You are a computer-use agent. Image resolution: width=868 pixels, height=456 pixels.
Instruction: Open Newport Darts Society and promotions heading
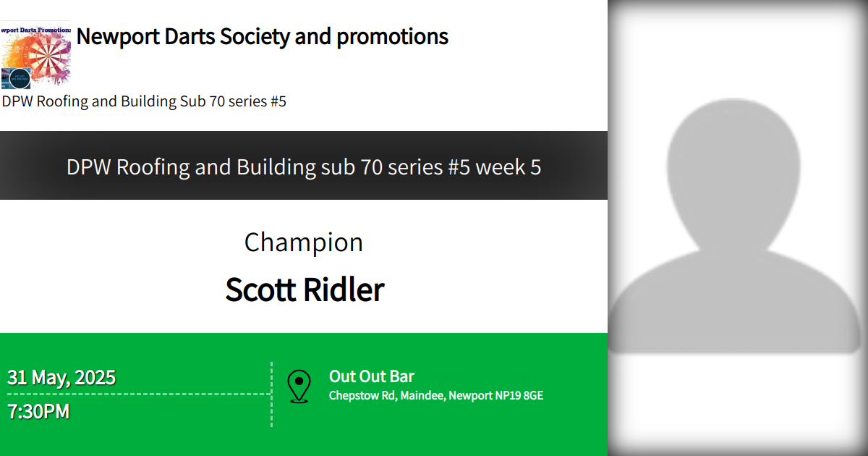[x=262, y=36]
